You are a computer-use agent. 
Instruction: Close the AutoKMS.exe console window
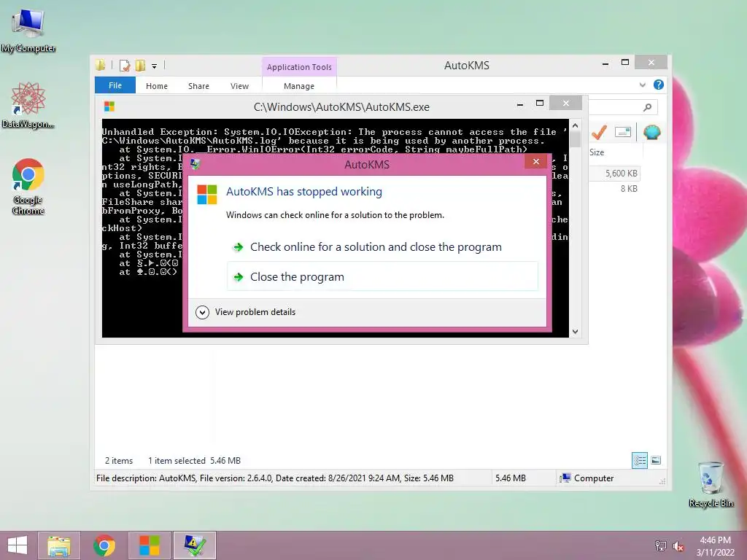click(x=565, y=103)
